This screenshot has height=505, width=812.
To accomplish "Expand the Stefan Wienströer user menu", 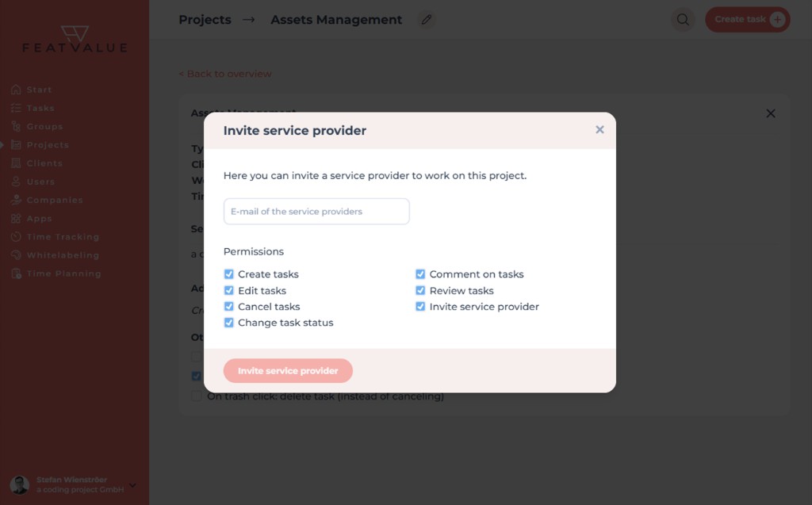I will coord(132,485).
